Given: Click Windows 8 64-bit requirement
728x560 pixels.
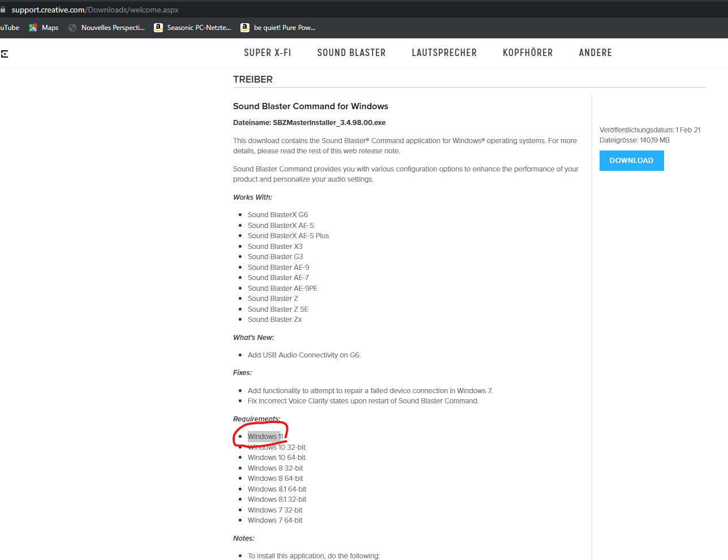Looking at the screenshot, I should click(x=275, y=479).
